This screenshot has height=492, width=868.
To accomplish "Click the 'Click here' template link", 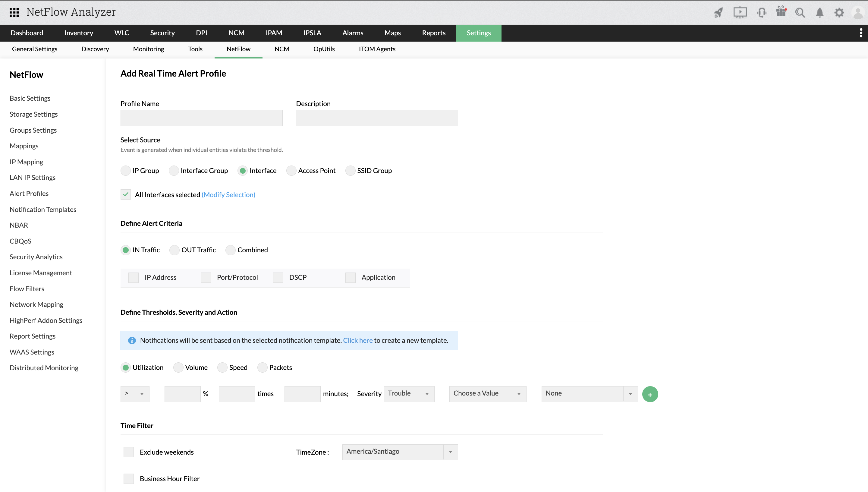I will click(358, 340).
